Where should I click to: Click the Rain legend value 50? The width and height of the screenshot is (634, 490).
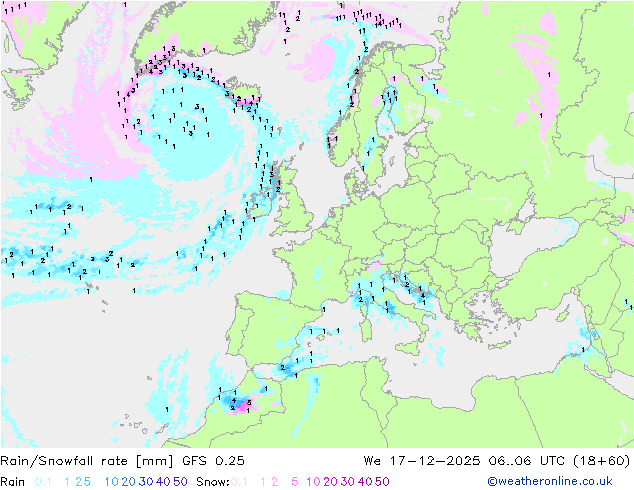(x=180, y=482)
